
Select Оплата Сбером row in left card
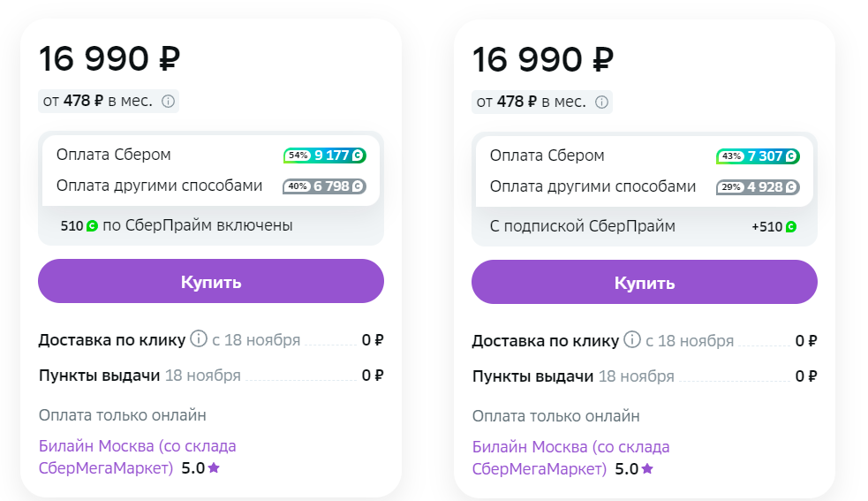pyautogui.click(x=211, y=156)
